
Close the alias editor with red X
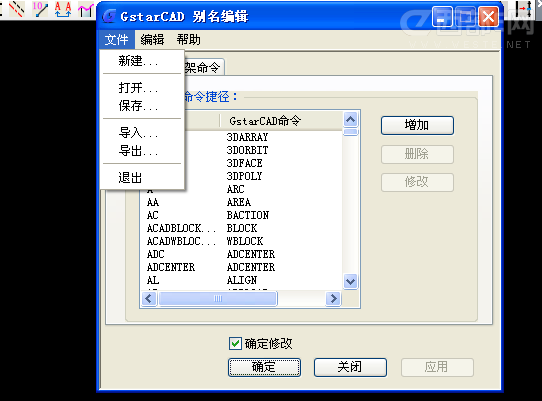pyautogui.click(x=488, y=17)
